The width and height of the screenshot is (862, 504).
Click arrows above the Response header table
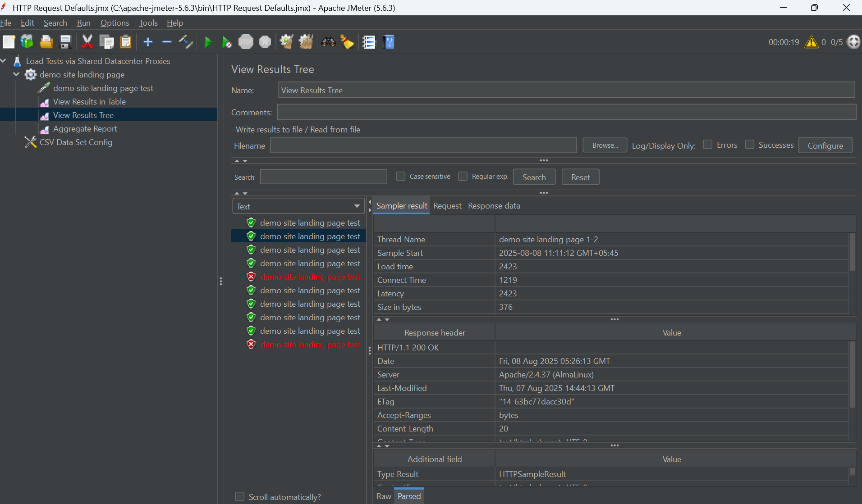point(383,319)
